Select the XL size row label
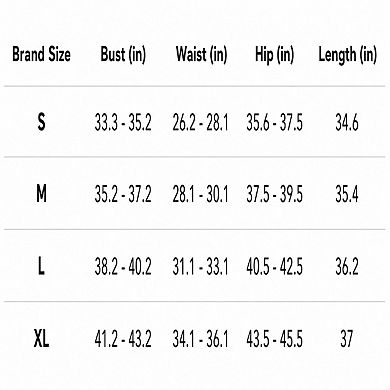 pyautogui.click(x=41, y=338)
